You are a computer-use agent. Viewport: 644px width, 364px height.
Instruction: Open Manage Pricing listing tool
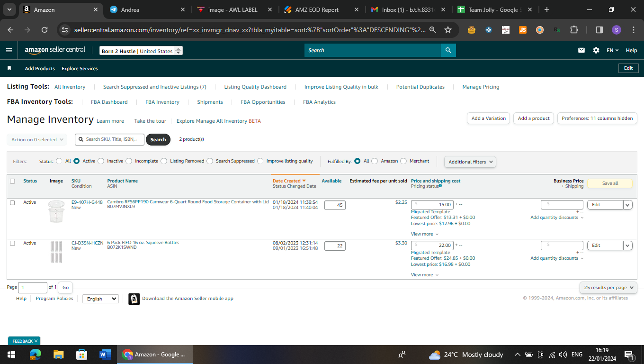(x=481, y=87)
